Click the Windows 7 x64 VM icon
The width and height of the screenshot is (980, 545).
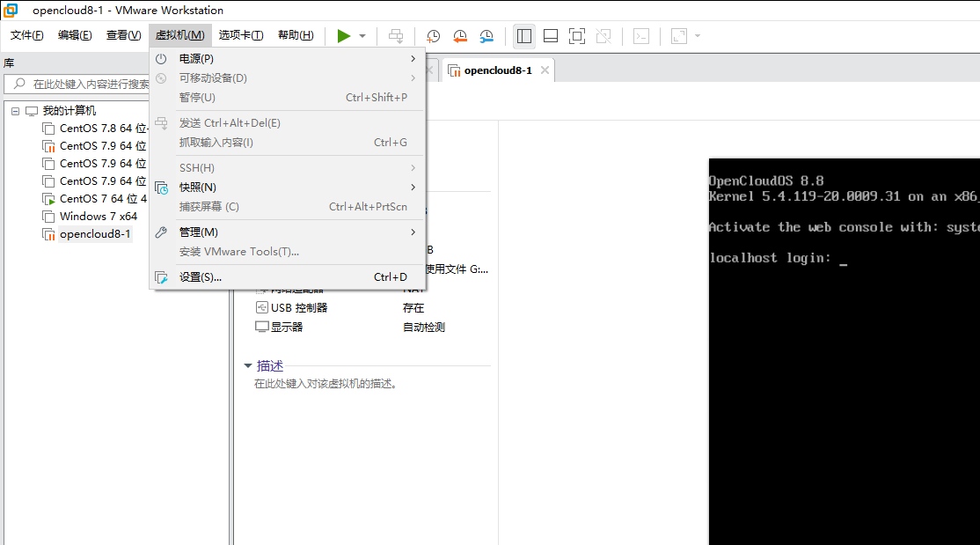(x=48, y=217)
